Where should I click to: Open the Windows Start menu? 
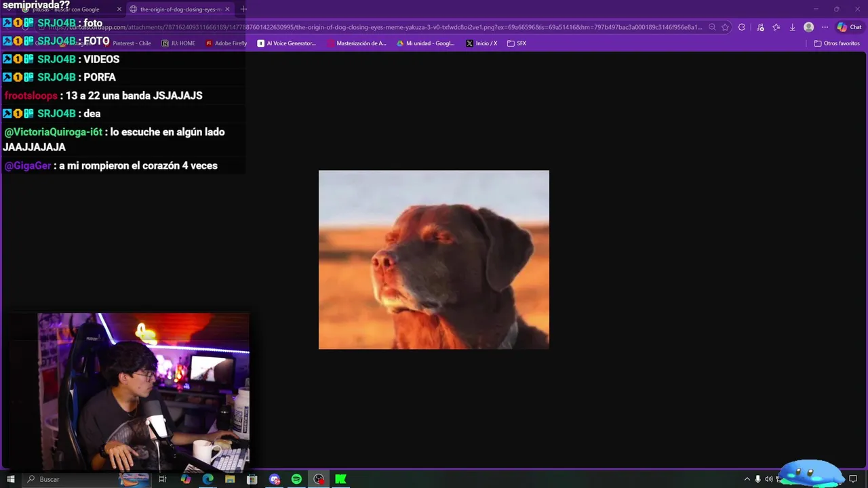[11, 479]
